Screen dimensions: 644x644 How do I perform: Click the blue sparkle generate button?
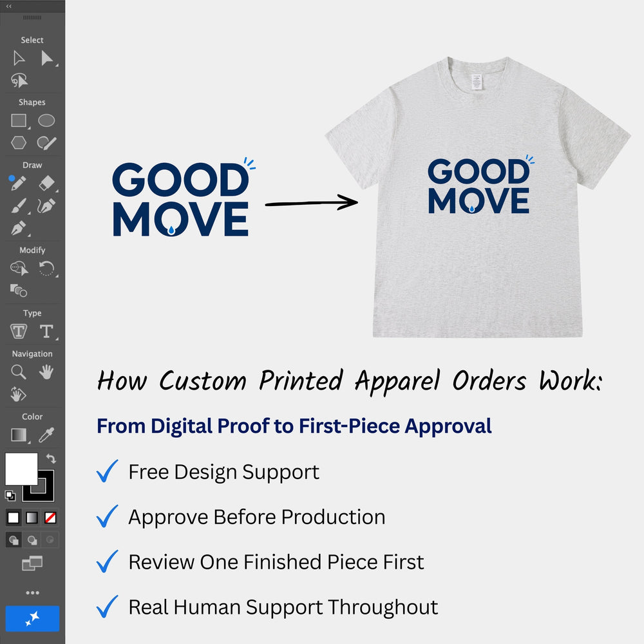(x=32, y=618)
